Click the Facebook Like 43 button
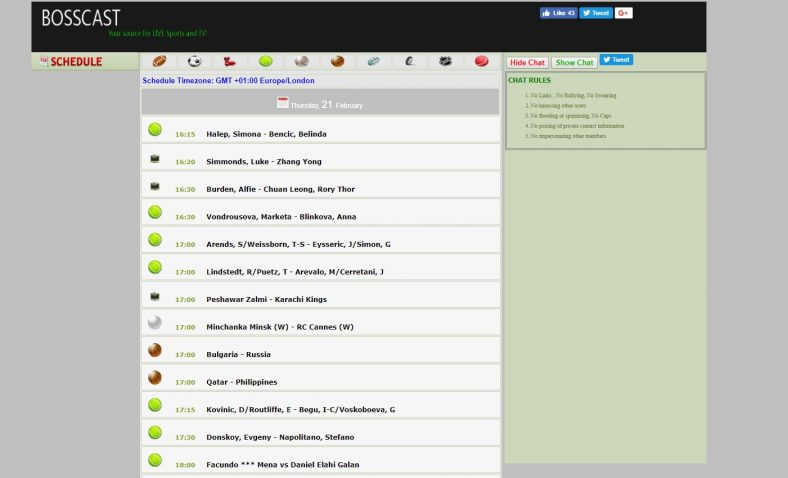 click(558, 13)
